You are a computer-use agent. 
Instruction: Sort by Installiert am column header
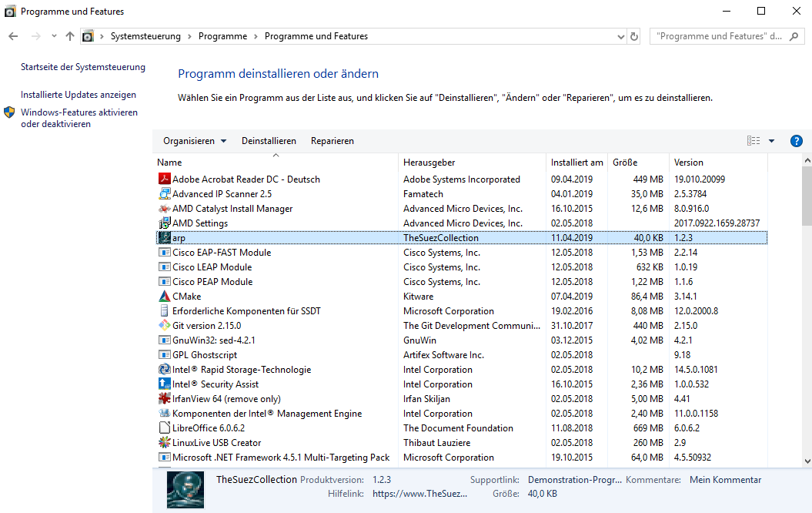pyautogui.click(x=577, y=163)
